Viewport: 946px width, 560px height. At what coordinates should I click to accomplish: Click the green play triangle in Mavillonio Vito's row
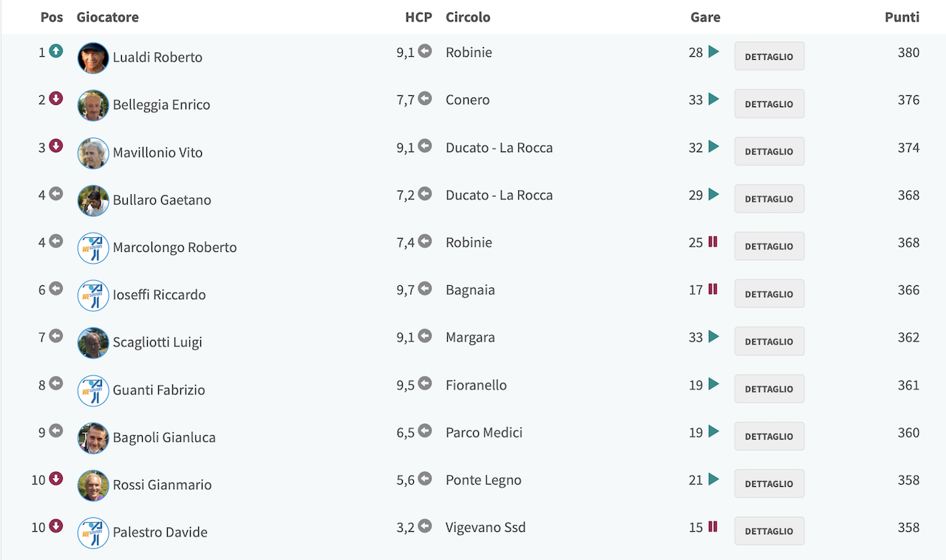pyautogui.click(x=713, y=146)
